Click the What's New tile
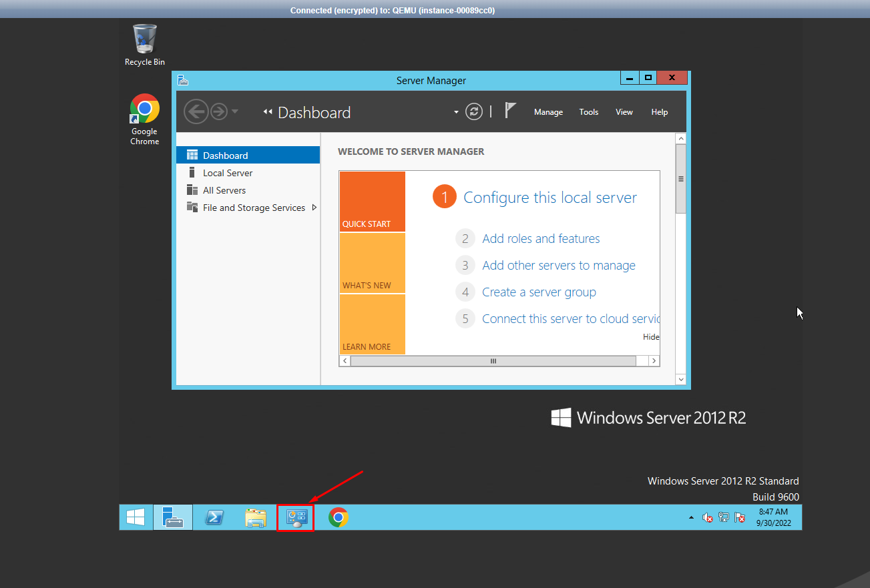This screenshot has width=870, height=588. click(x=373, y=263)
